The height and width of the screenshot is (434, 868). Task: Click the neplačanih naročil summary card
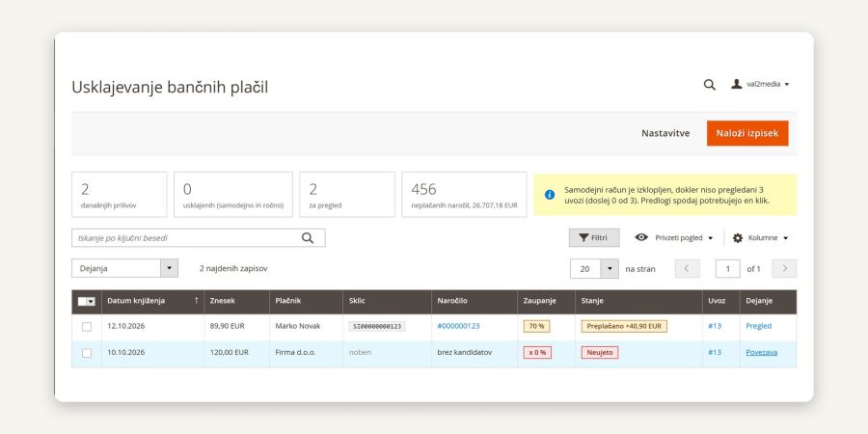pyautogui.click(x=464, y=194)
